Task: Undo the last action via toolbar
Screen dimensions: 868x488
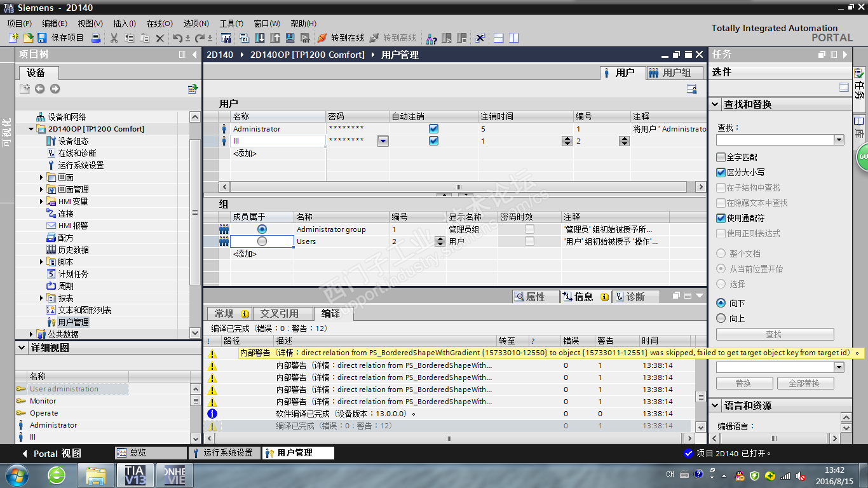Action: pyautogui.click(x=178, y=38)
